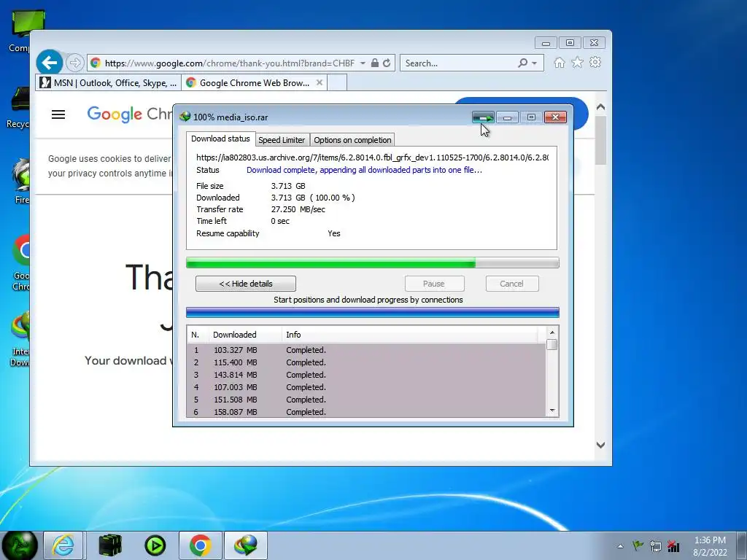
Task: Open Internet Explorer from the taskbar
Action: point(63,545)
